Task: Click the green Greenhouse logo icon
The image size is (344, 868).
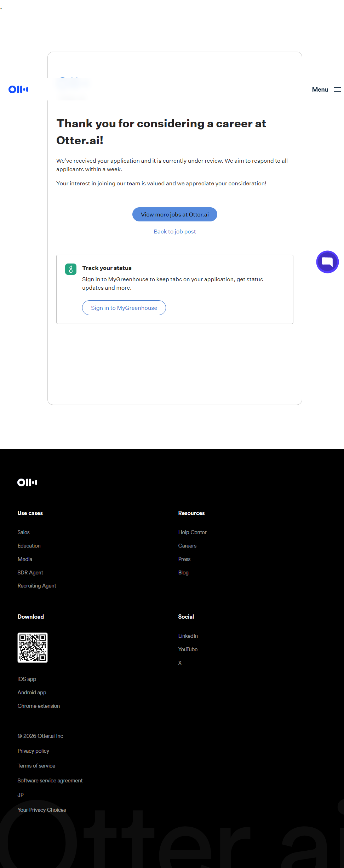Action: (x=71, y=269)
